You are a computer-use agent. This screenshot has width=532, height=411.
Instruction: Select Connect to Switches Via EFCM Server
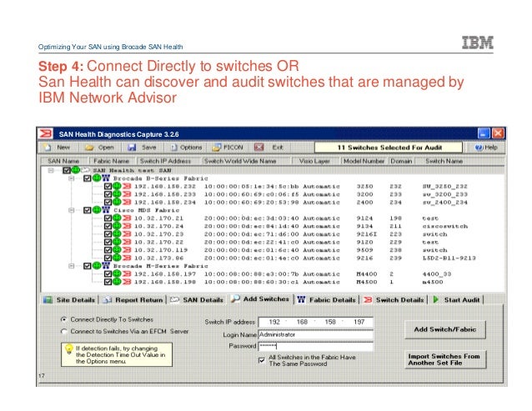point(63,331)
